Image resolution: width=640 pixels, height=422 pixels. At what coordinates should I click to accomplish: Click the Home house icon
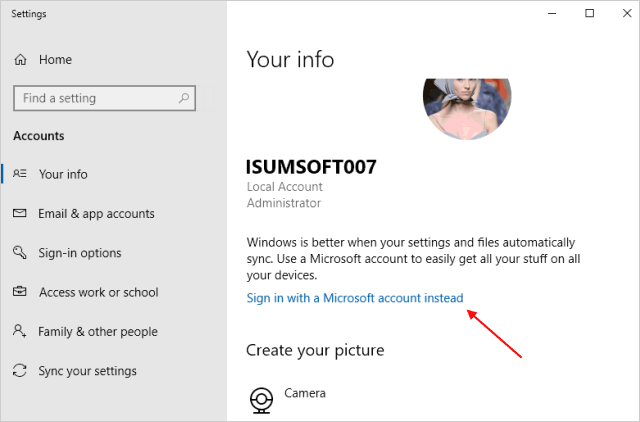(x=20, y=60)
